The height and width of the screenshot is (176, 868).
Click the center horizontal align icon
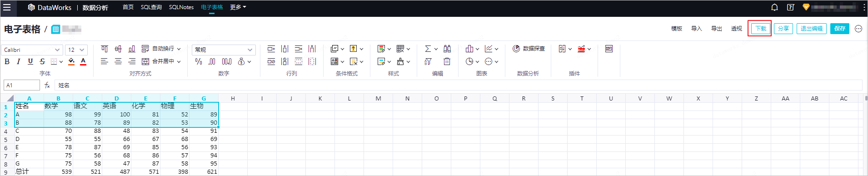pyautogui.click(x=118, y=61)
